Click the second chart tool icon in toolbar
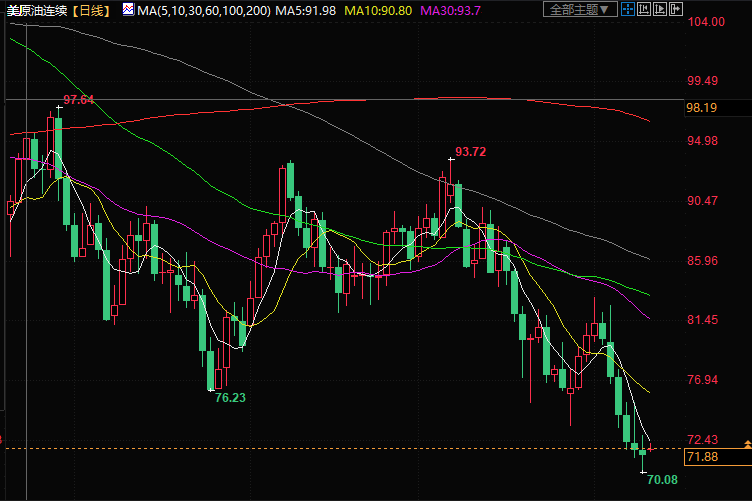This screenshot has height=501, width=752. [x=645, y=10]
